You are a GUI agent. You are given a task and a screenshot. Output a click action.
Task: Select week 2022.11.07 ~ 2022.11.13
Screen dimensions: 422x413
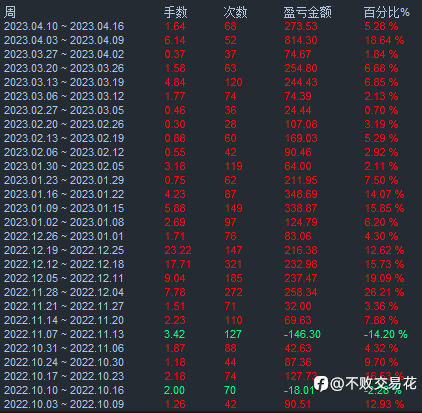[x=64, y=334]
